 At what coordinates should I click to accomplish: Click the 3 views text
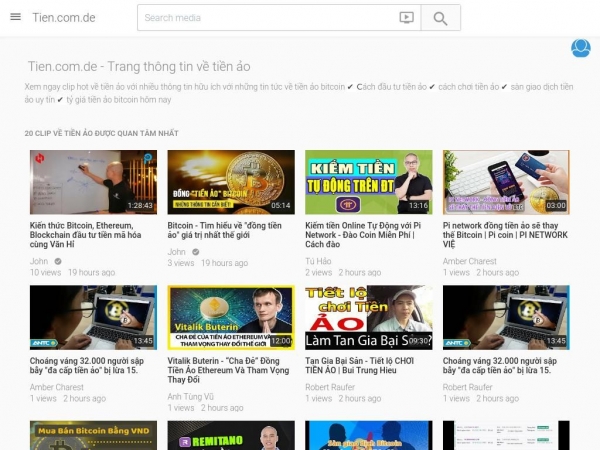[181, 263]
